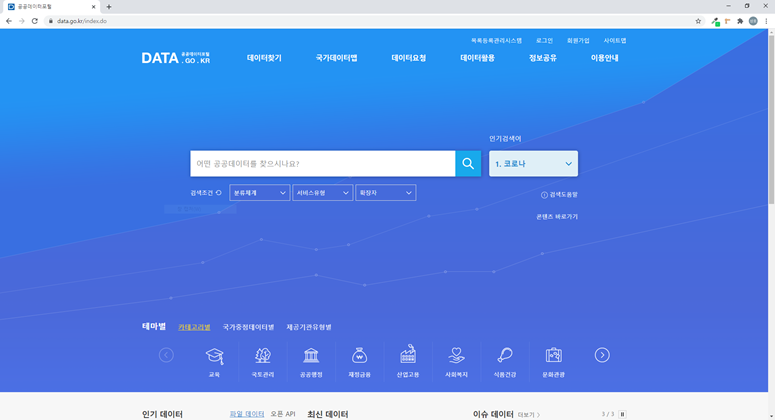Pause the 이슈 데이터 slideshow
The height and width of the screenshot is (420, 775).
(622, 414)
